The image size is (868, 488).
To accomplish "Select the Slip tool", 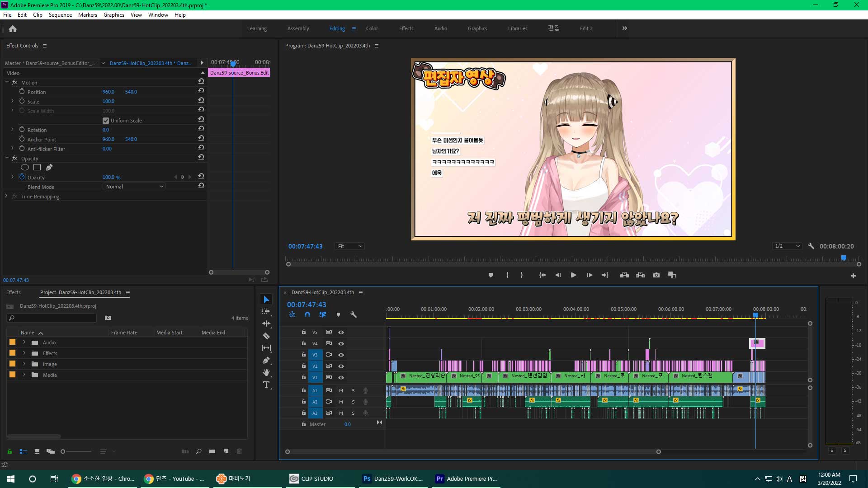I will [266, 348].
